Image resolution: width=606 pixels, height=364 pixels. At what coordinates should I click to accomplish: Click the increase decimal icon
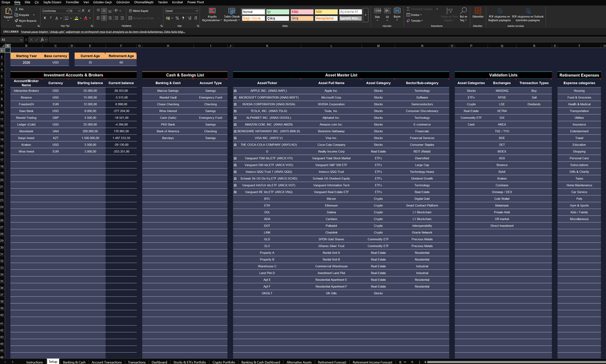click(189, 18)
